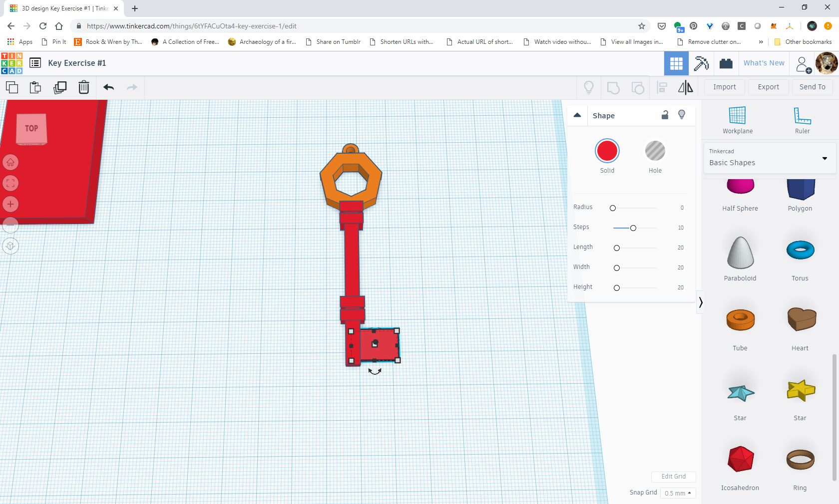Image resolution: width=839 pixels, height=504 pixels.
Task: Click the Mirror tool icon
Action: pos(685,87)
